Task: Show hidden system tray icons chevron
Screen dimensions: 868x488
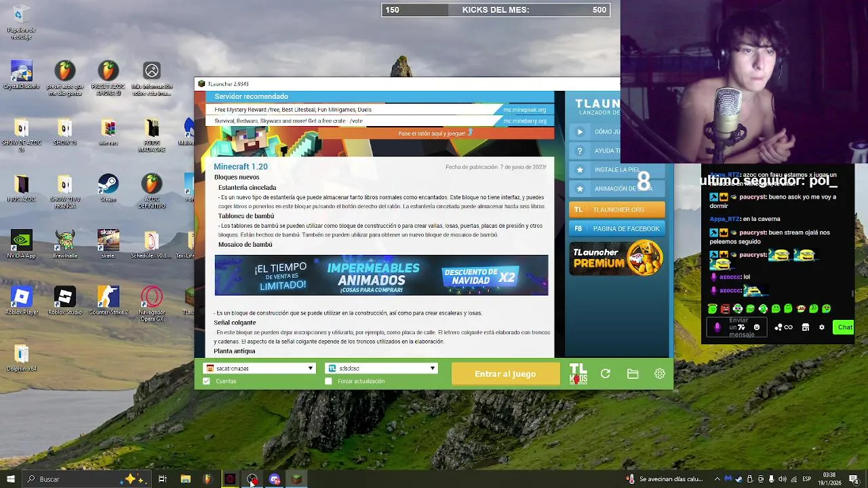Action: (x=717, y=479)
